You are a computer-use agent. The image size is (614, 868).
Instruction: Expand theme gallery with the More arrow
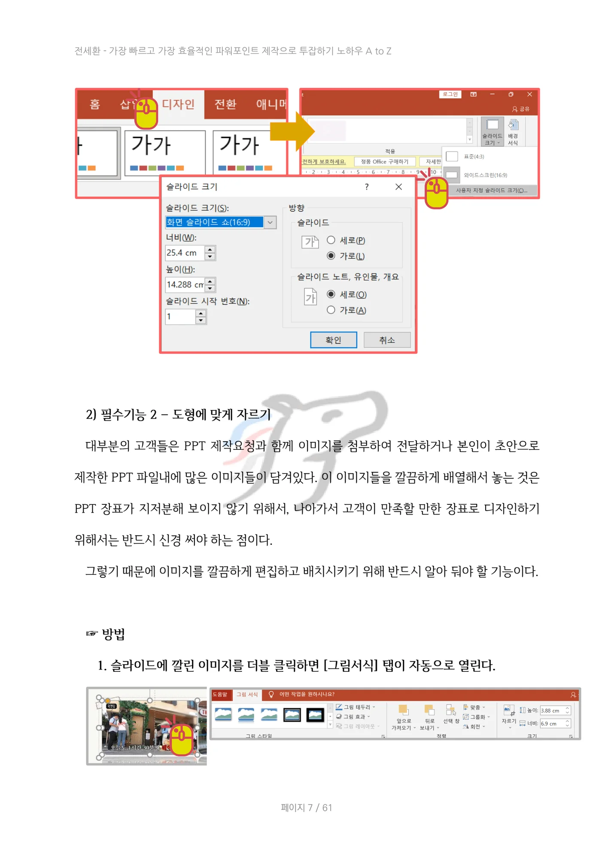tap(469, 139)
